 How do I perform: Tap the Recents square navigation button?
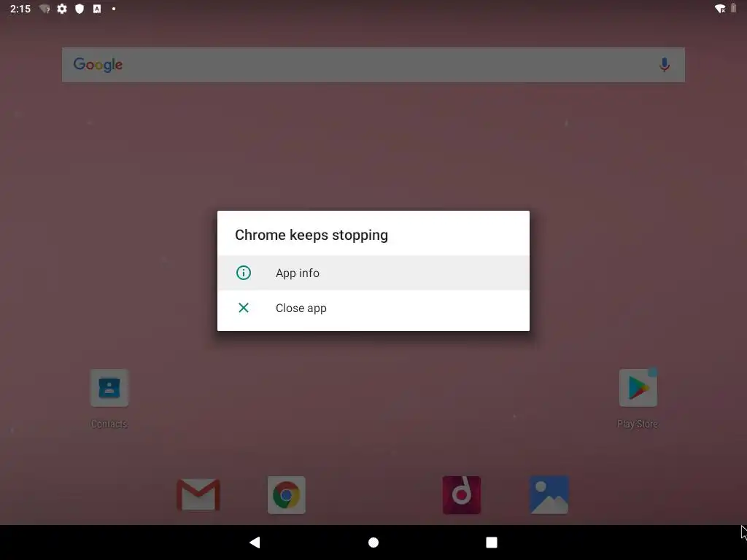[492, 542]
